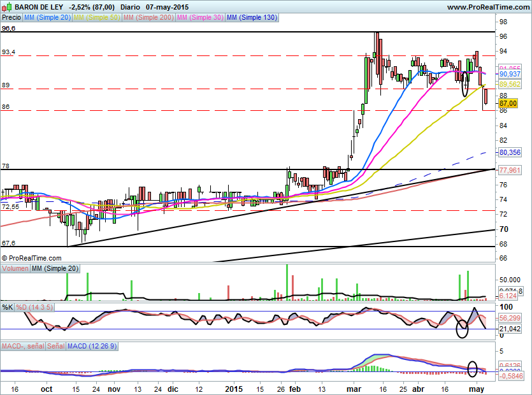This screenshot has width=532, height=395.
Task: Click the -0,5846 MACD value tag
Action: [510, 376]
